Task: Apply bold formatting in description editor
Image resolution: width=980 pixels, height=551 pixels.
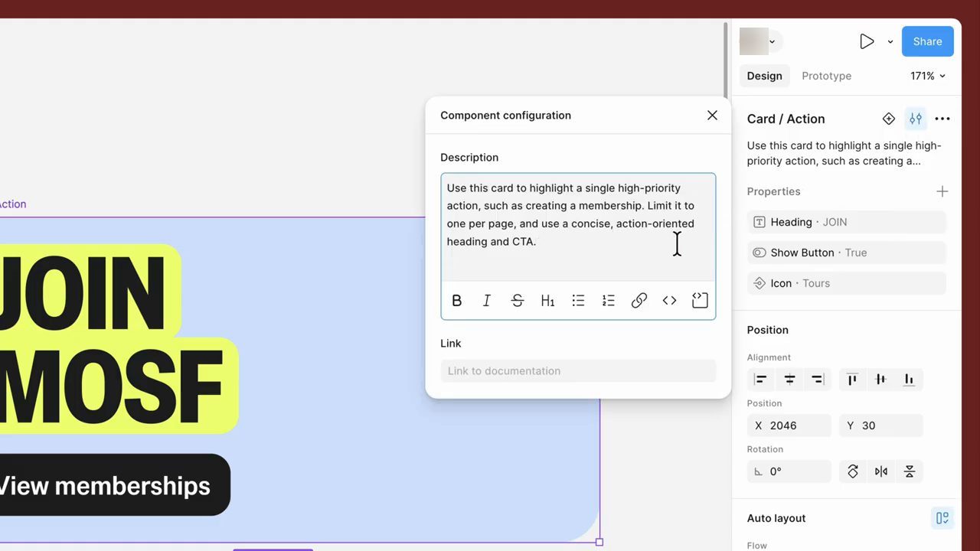Action: pyautogui.click(x=457, y=301)
